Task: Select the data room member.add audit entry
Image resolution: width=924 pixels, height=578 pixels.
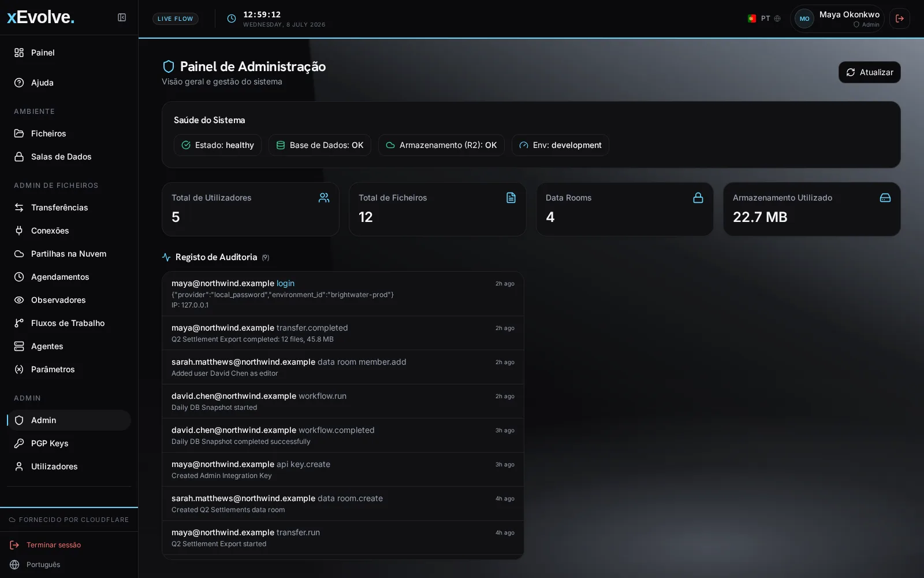Action: click(x=343, y=367)
